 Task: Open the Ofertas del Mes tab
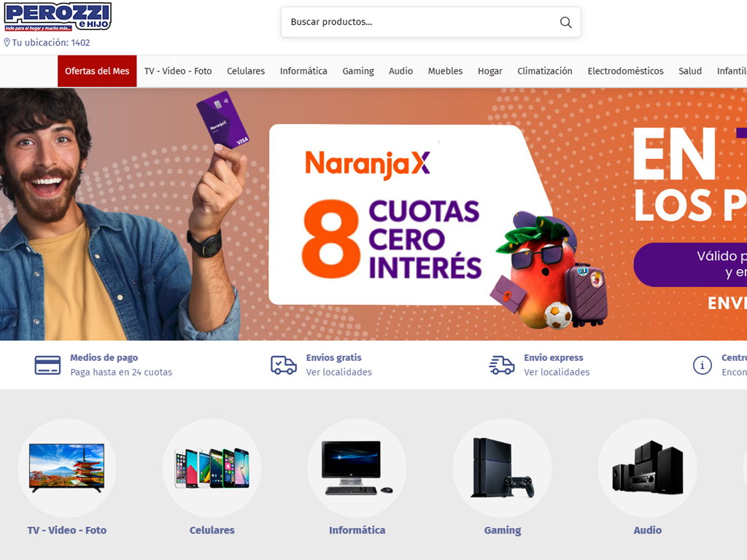coord(97,71)
